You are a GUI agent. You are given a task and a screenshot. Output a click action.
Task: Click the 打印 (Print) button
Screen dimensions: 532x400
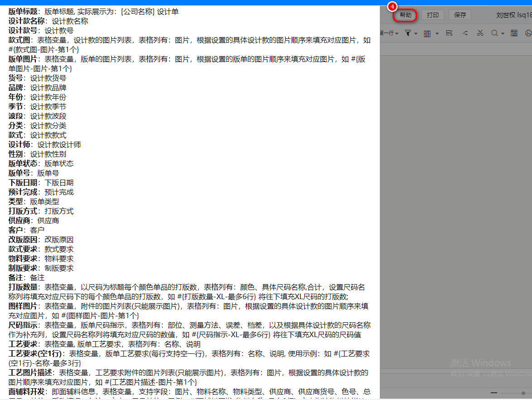click(x=433, y=15)
